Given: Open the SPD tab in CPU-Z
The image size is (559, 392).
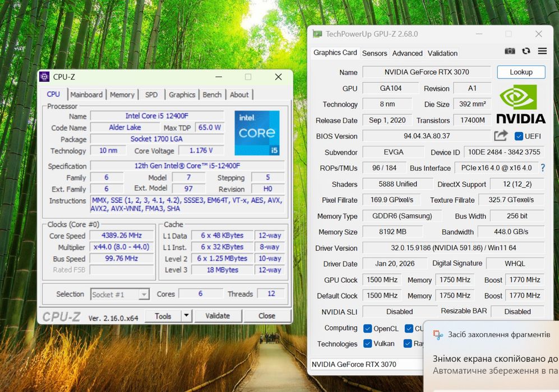Looking at the screenshot, I should 151,95.
